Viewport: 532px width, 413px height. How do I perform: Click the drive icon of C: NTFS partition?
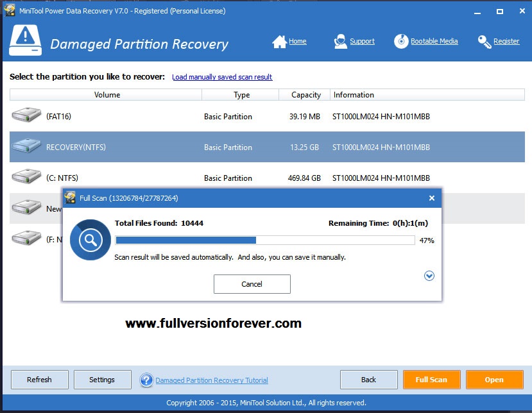(x=26, y=176)
